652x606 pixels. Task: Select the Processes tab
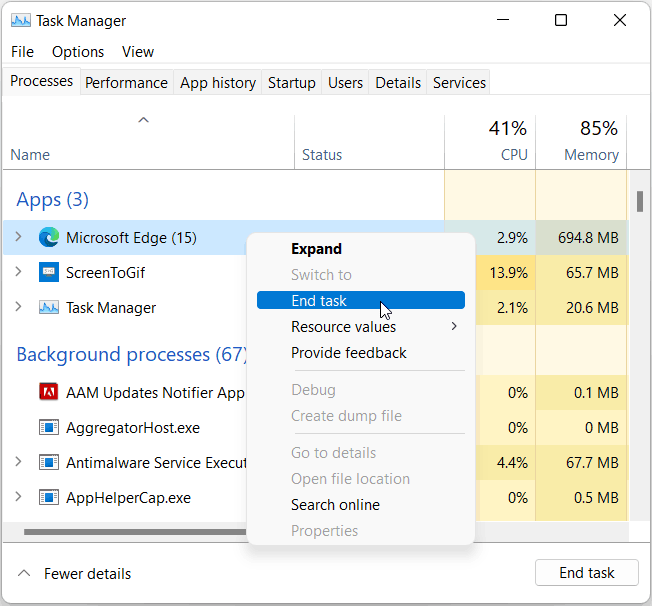[x=42, y=81]
